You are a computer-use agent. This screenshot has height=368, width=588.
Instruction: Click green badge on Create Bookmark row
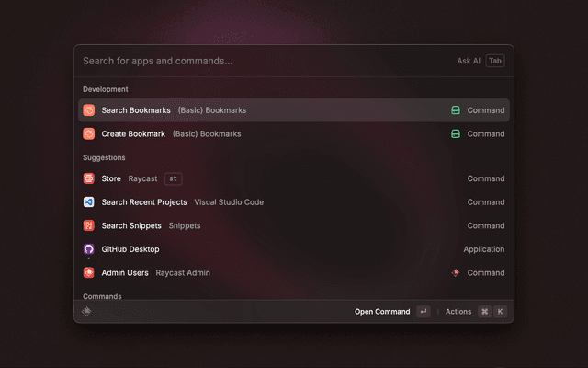455,134
